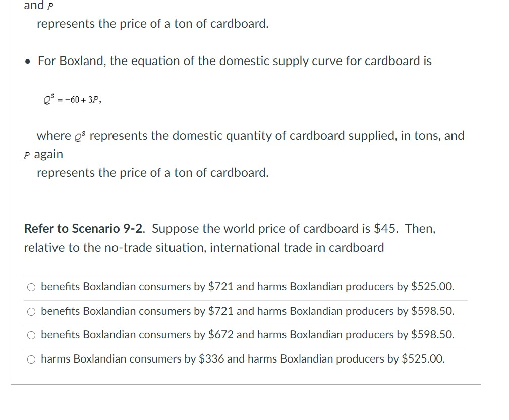Click the radio circle beside the $525.00 first option
Screen dimensions: 509x420
[31, 287]
